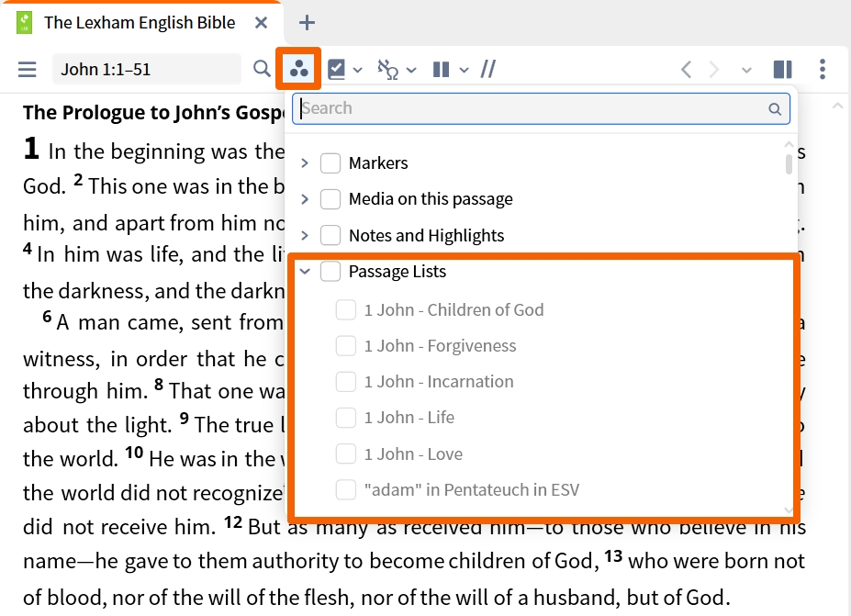
Task: Select The Lexham English Bible tab
Action: tap(140, 23)
